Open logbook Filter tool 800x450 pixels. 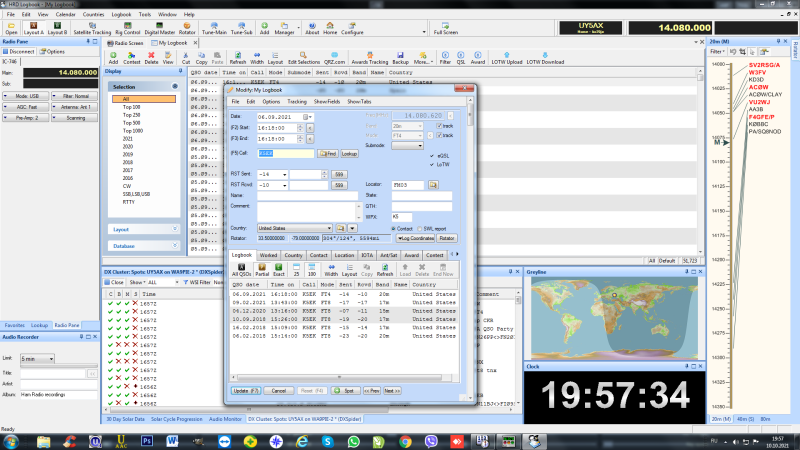(x=445, y=58)
